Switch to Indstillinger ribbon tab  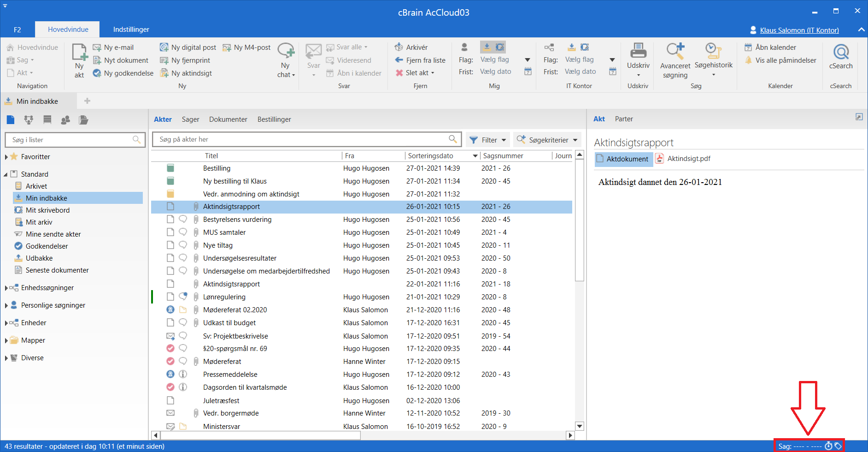point(131,30)
